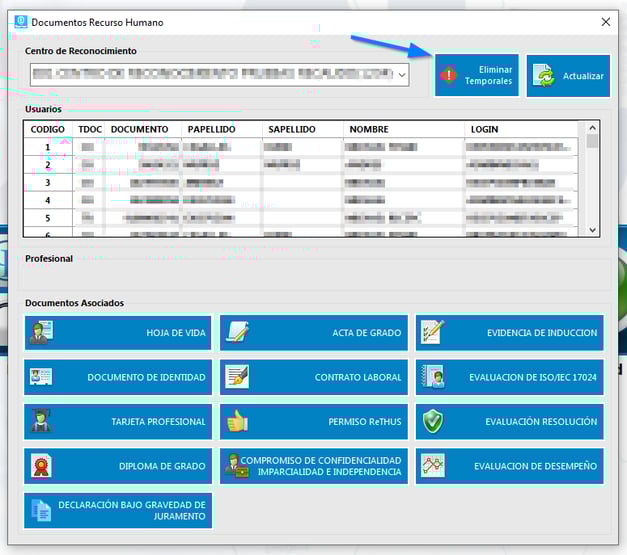Open ACTA DE GRADO button
The image size is (627, 555).
coord(314,332)
